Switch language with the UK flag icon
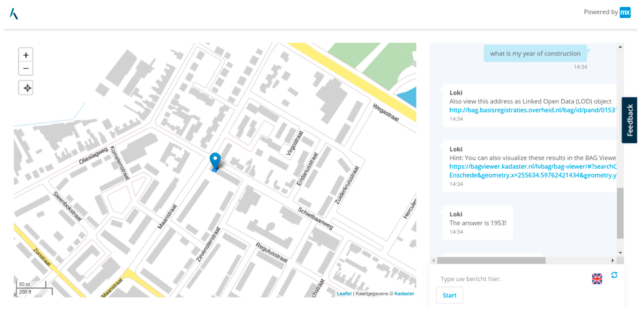The width and height of the screenshot is (644, 311). [597, 278]
